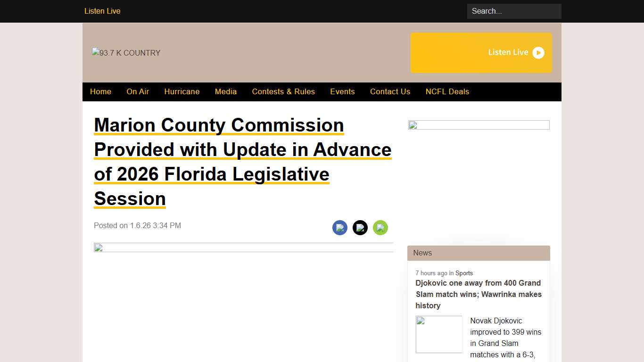
Task: Click the blue Facebook share icon
Action: coord(340,228)
